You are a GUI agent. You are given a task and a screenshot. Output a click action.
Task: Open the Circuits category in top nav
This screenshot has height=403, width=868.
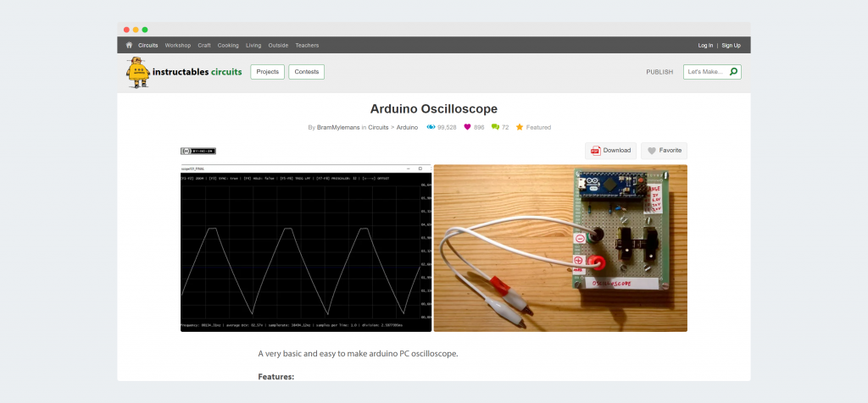(148, 46)
